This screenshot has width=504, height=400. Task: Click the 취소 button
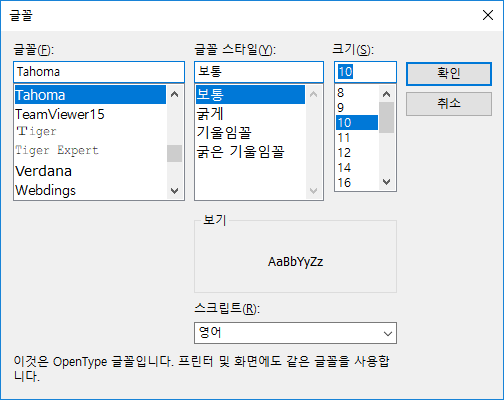(x=449, y=104)
